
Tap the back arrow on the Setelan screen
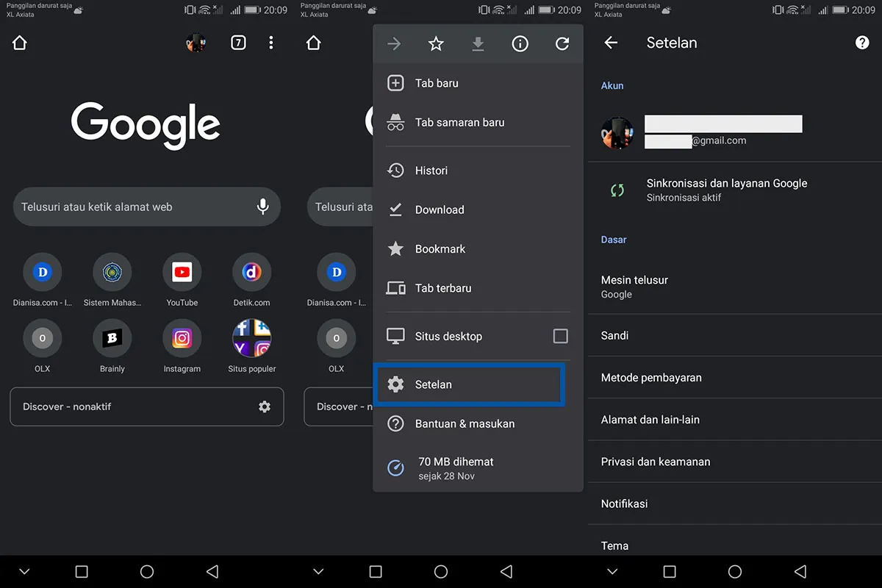click(x=611, y=43)
